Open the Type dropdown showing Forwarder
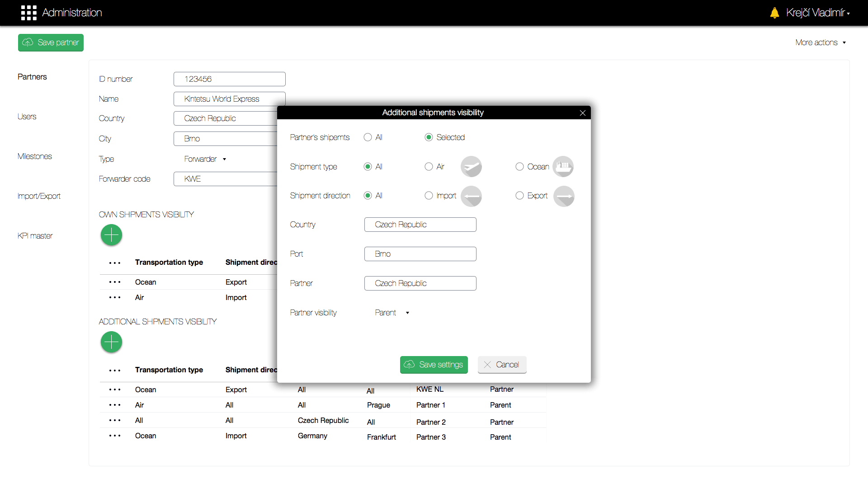868x488 pixels. (x=205, y=159)
